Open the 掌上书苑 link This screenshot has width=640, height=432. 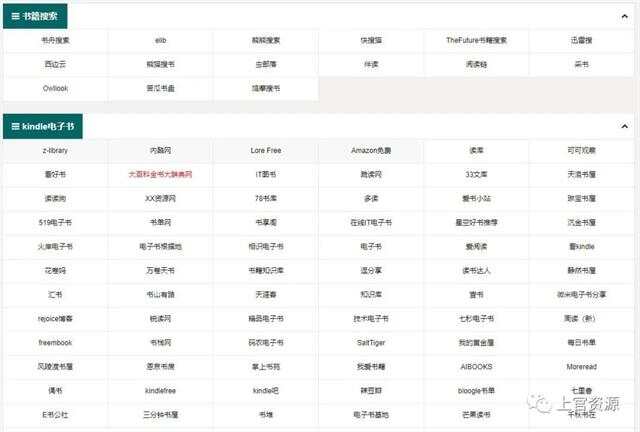click(x=266, y=367)
